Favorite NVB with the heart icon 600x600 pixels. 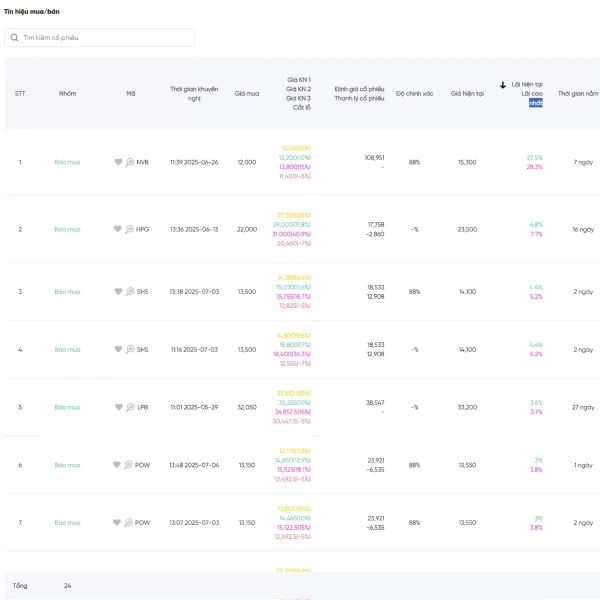click(118, 162)
